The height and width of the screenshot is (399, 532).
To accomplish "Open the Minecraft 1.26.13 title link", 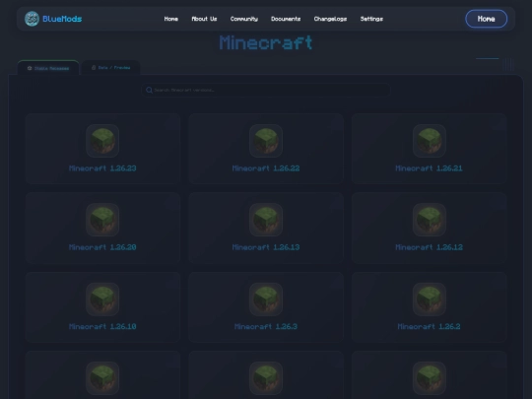I will pyautogui.click(x=266, y=247).
